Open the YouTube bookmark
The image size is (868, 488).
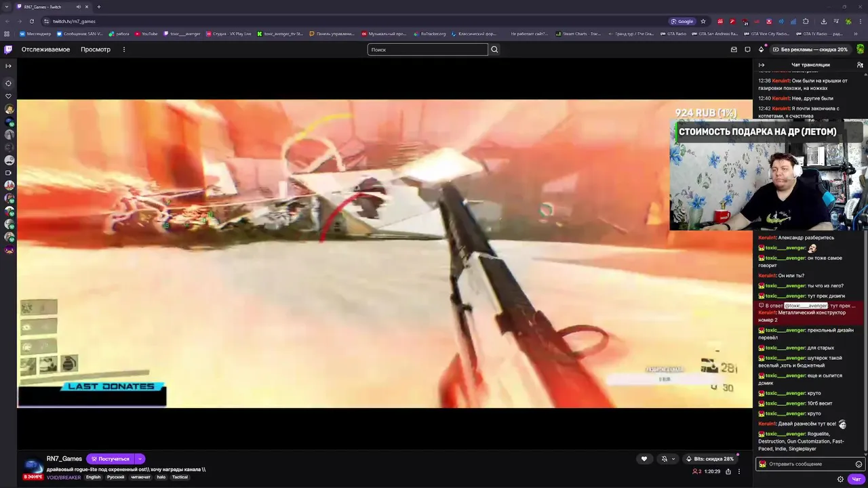(146, 33)
